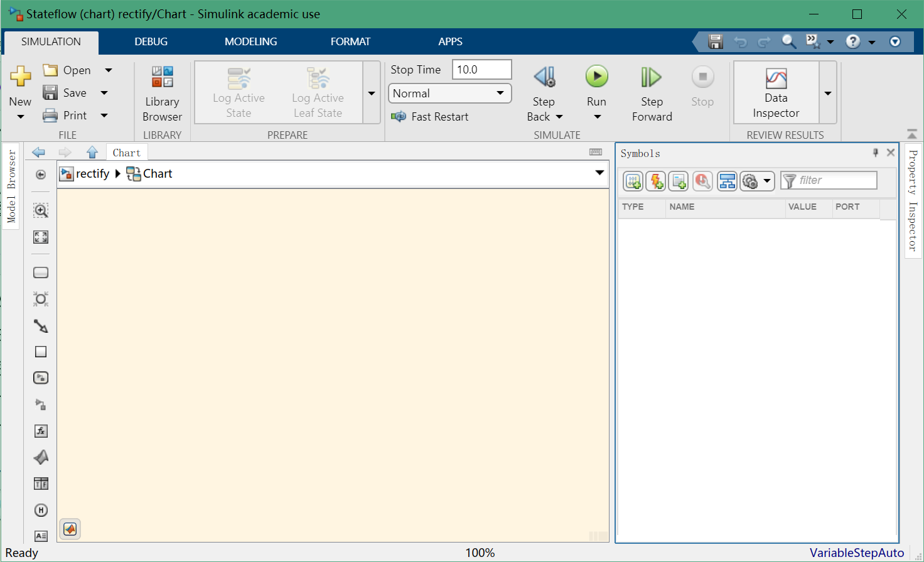
Task: Expand the Prepare gallery dropdown
Action: pos(372,93)
